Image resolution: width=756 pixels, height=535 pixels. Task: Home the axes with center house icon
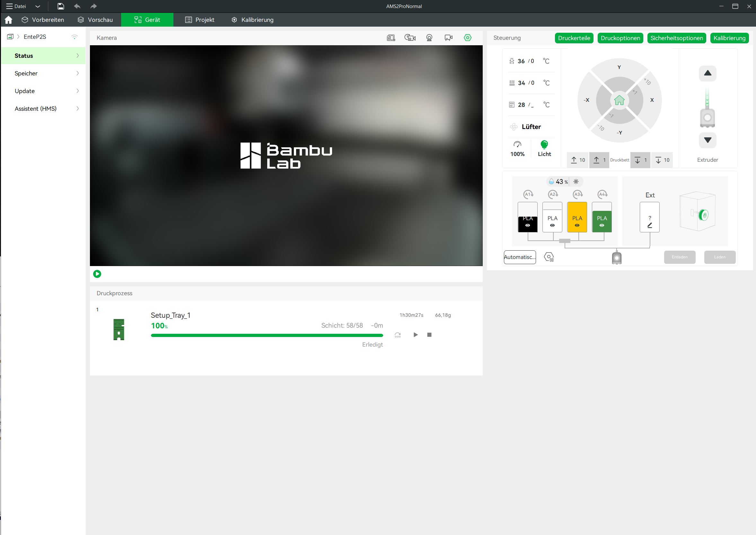click(619, 100)
